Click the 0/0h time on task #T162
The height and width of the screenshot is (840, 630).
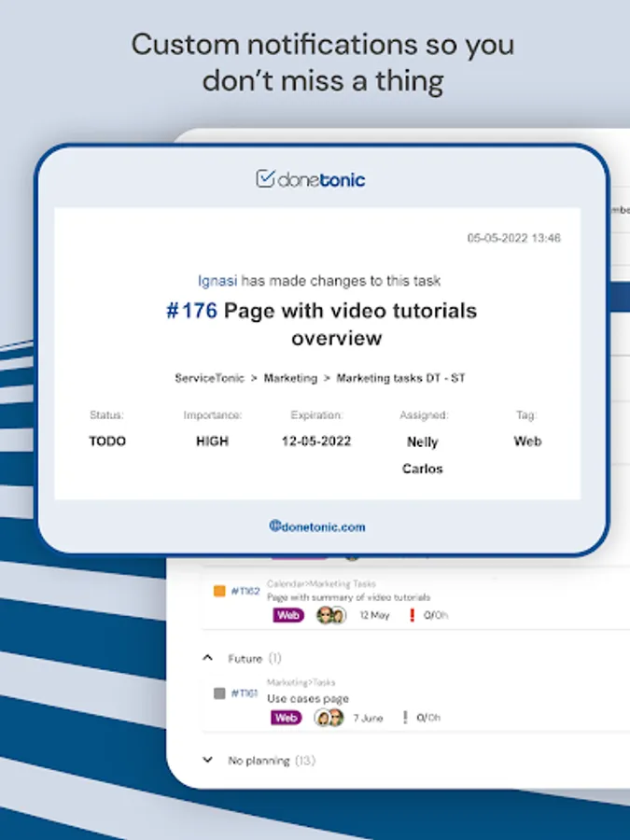(436, 615)
